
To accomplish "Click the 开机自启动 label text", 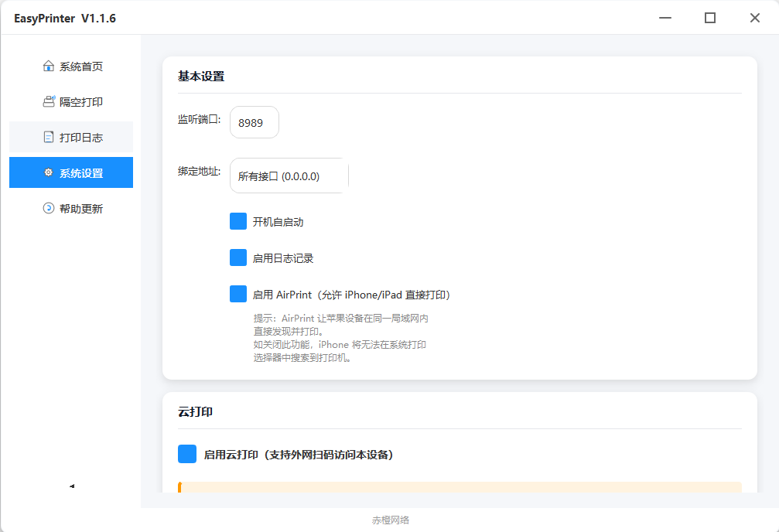I will coord(278,222).
